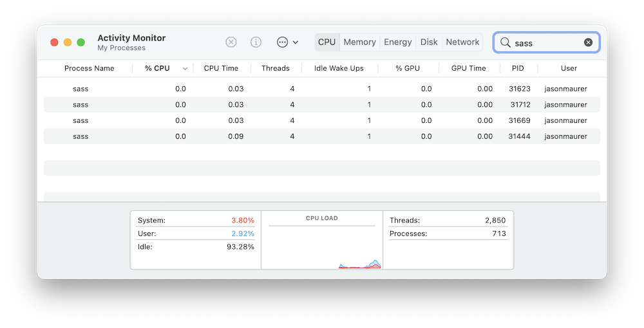Switch to the Energy tab

[397, 42]
